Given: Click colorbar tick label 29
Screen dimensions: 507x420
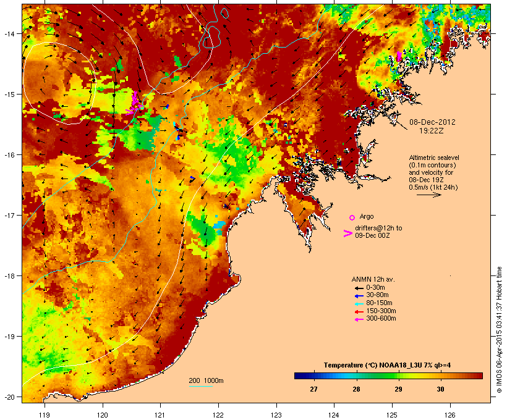Looking at the screenshot, I should click(x=398, y=389).
